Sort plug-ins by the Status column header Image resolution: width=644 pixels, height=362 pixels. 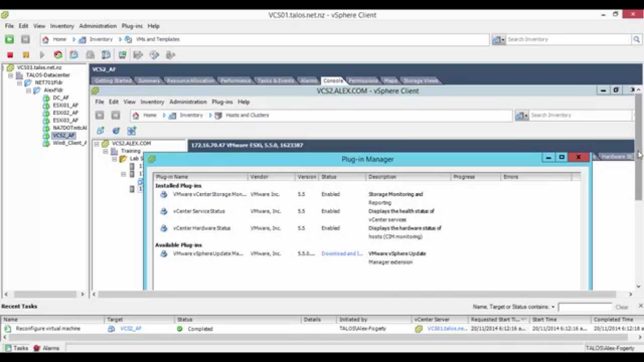pyautogui.click(x=342, y=177)
